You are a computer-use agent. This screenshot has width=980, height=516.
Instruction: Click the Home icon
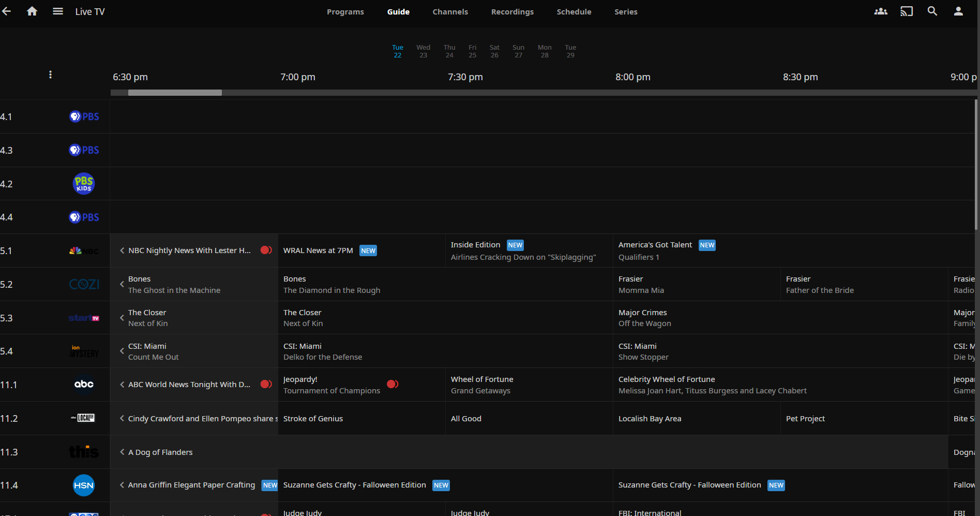click(32, 11)
